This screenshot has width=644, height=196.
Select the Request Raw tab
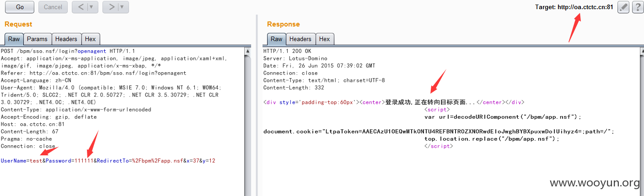14,39
